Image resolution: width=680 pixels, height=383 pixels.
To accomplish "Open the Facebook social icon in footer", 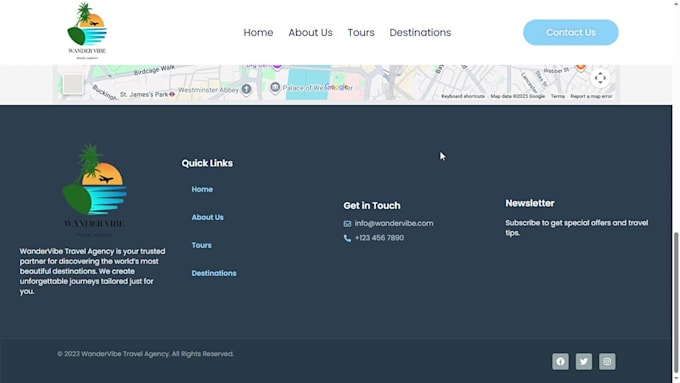I will point(560,361).
